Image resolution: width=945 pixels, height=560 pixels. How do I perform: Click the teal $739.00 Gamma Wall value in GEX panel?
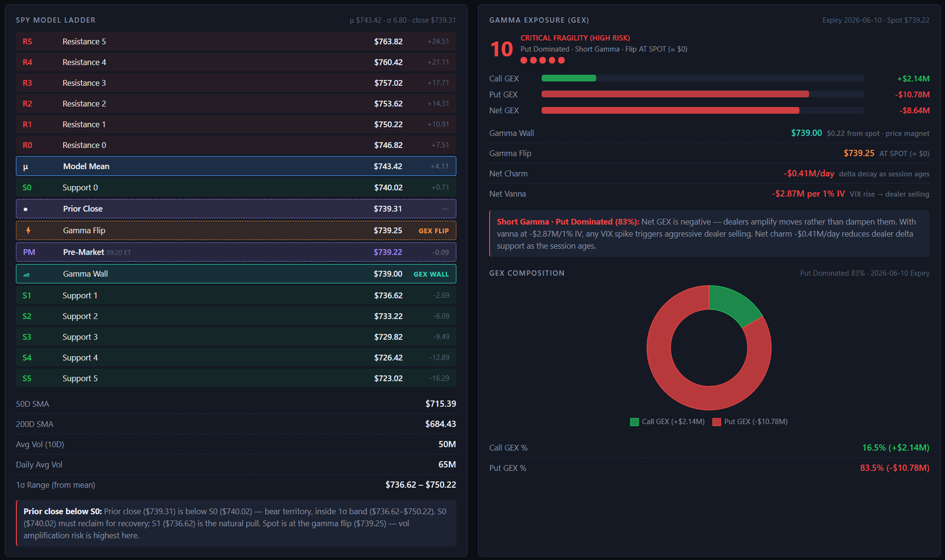coord(806,133)
